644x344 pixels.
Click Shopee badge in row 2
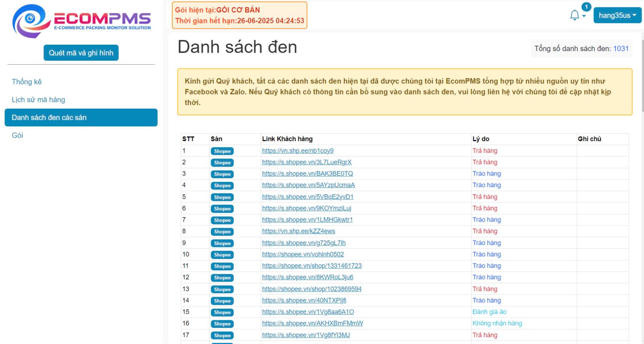(222, 163)
